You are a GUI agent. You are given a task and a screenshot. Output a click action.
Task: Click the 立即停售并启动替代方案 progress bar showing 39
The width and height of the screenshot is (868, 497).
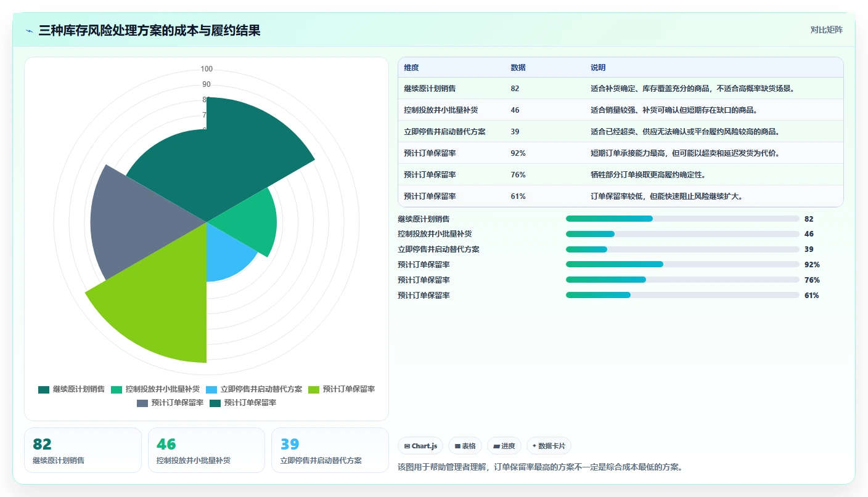point(682,249)
